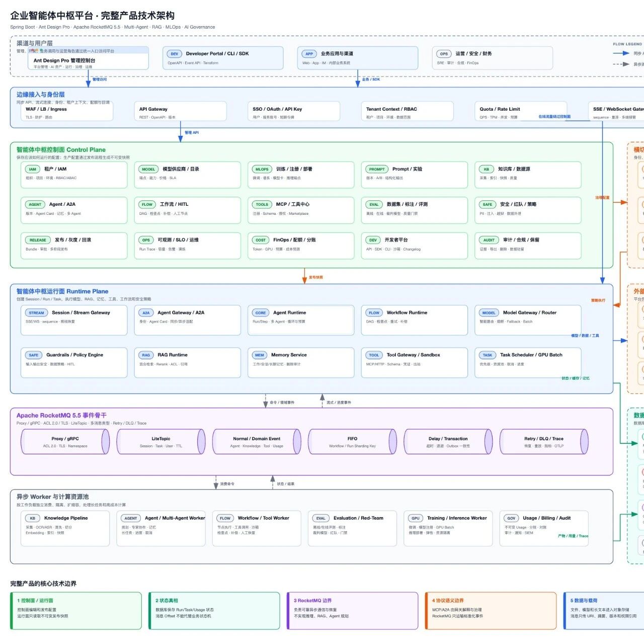Click the RAG badge beside RAG Runtime
The image size is (644, 644).
[146, 355]
